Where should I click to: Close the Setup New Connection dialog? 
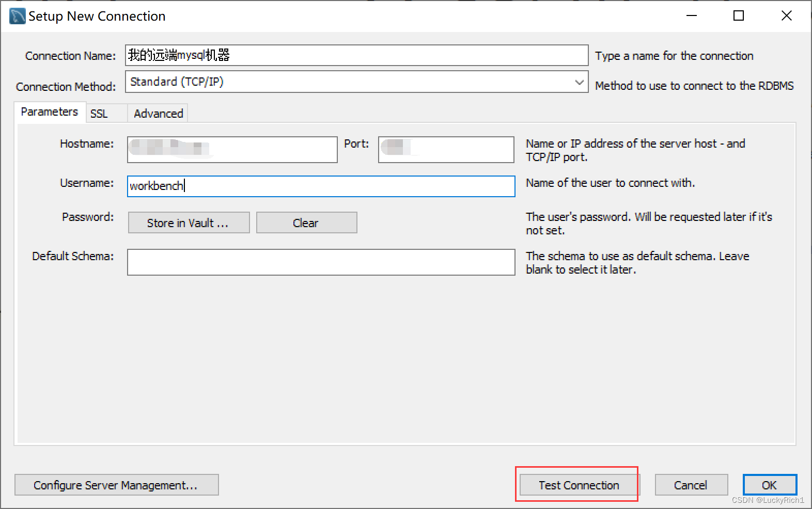point(786,16)
